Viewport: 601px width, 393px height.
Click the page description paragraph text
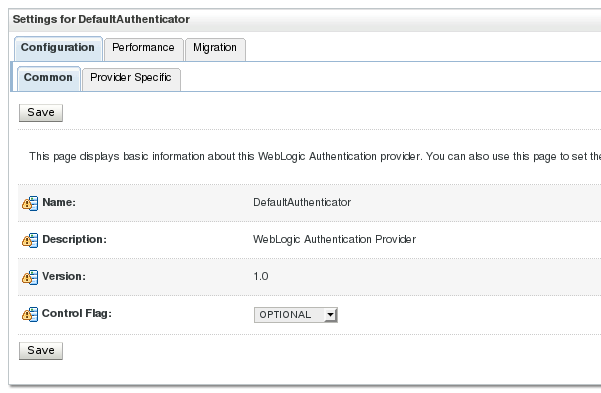click(315, 156)
